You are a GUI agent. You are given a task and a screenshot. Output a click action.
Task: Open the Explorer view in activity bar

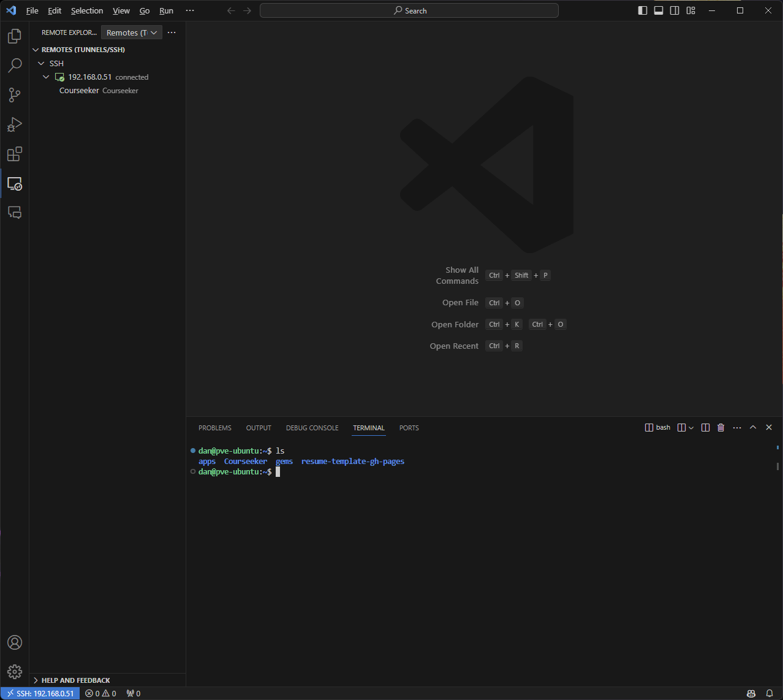coord(15,36)
